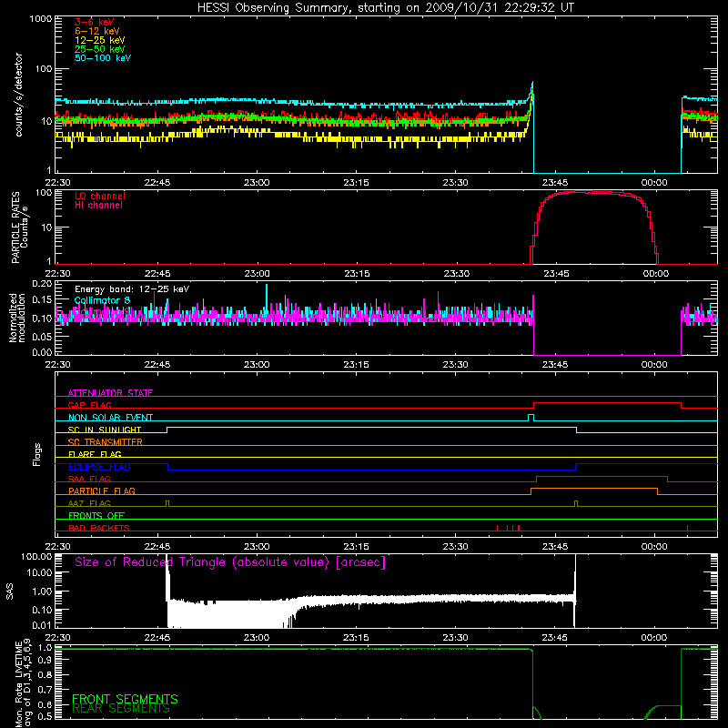Click the NON SOLAR EVENT pulse near 23:41
This screenshot has width=728, height=728.
coord(531,418)
